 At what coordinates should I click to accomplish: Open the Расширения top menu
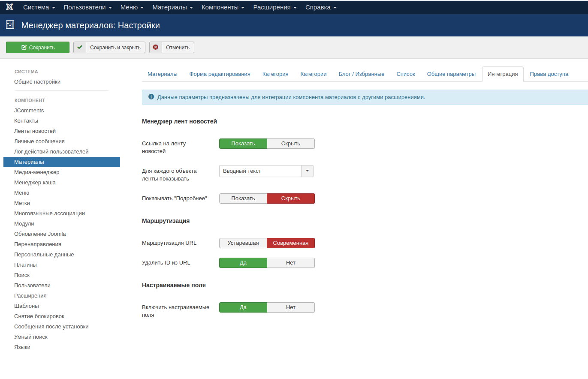[274, 7]
